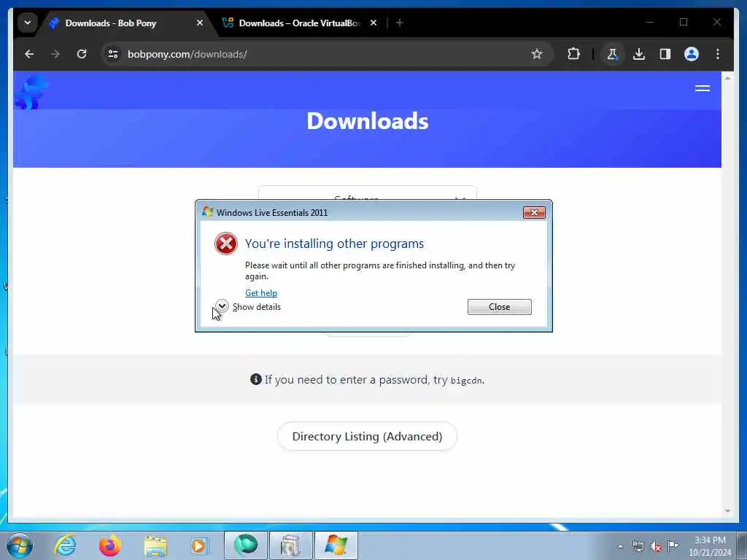
Task: Switch to Downloads – Oracle VirtualBox tab
Action: [300, 23]
